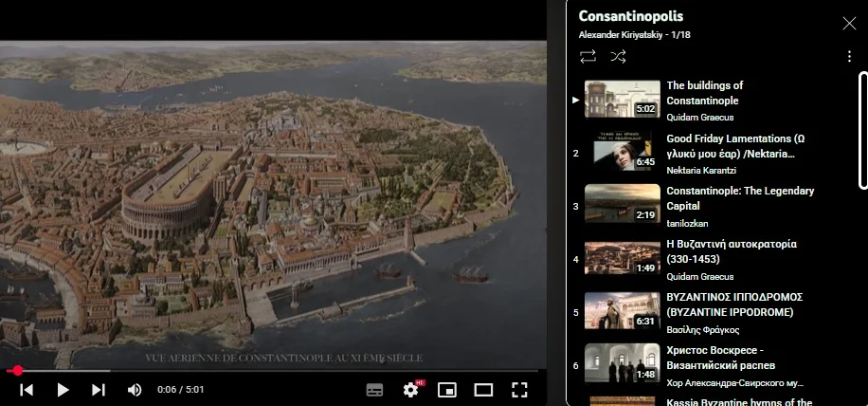
Task: Click the playlist panel scrollbar
Action: pos(863,131)
